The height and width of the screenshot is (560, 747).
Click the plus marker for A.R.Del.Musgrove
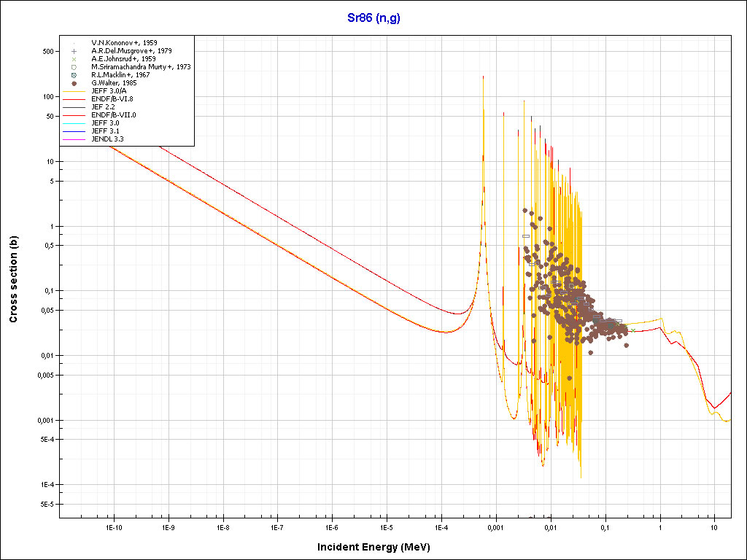pos(74,51)
